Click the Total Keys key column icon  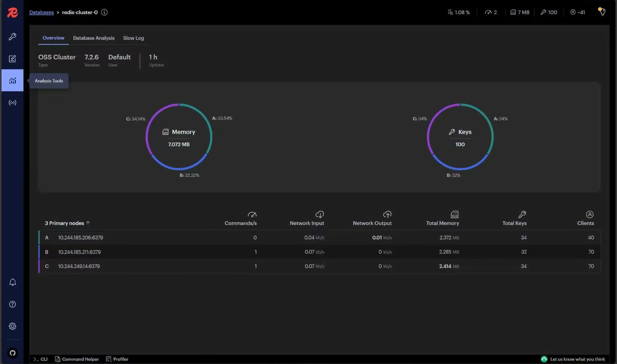click(x=522, y=214)
